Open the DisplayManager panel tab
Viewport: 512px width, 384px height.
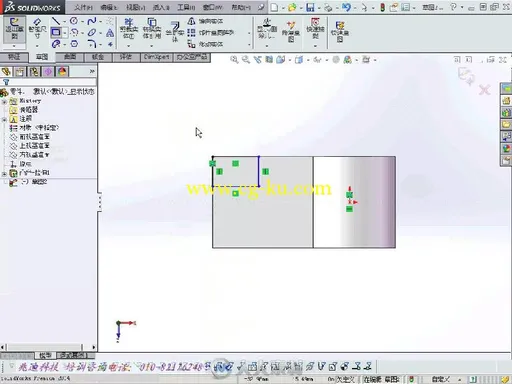[62, 72]
